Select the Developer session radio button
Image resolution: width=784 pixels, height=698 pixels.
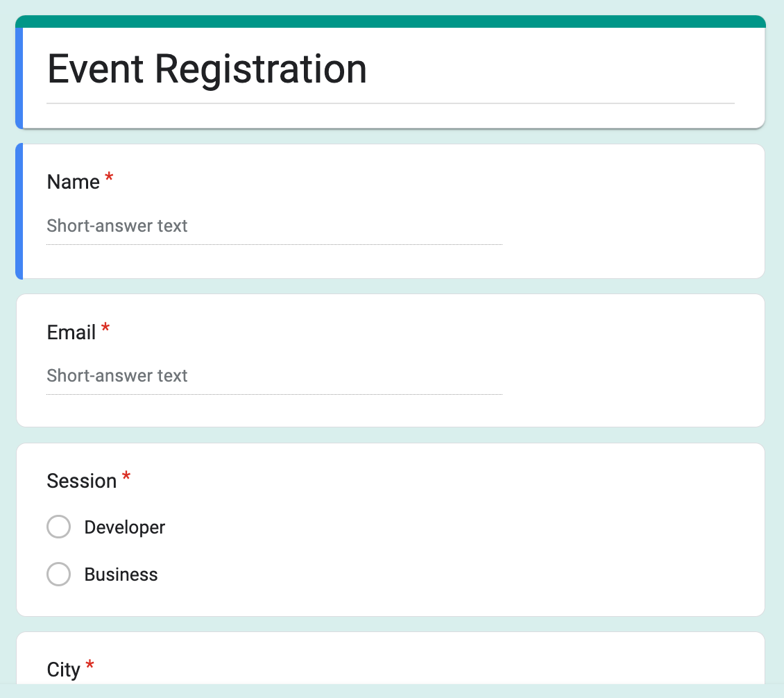59,527
